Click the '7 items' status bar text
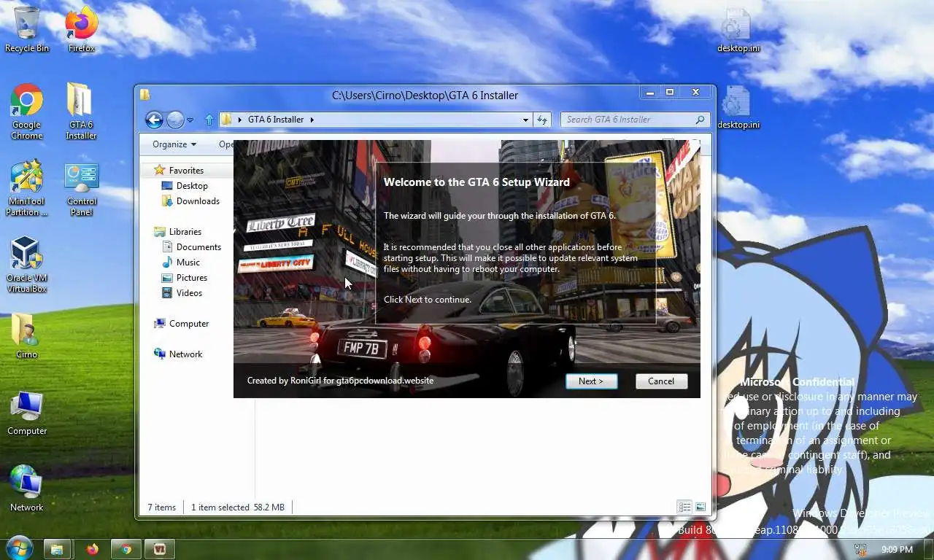 (161, 507)
